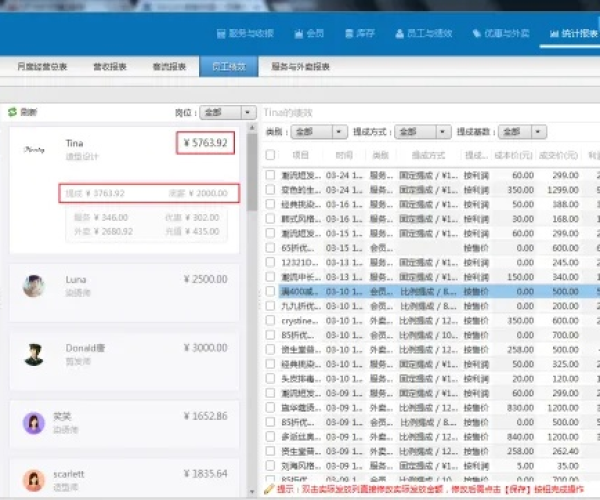Click the employee list scrollbar down arrow
This screenshot has height=500, width=600.
click(x=252, y=491)
